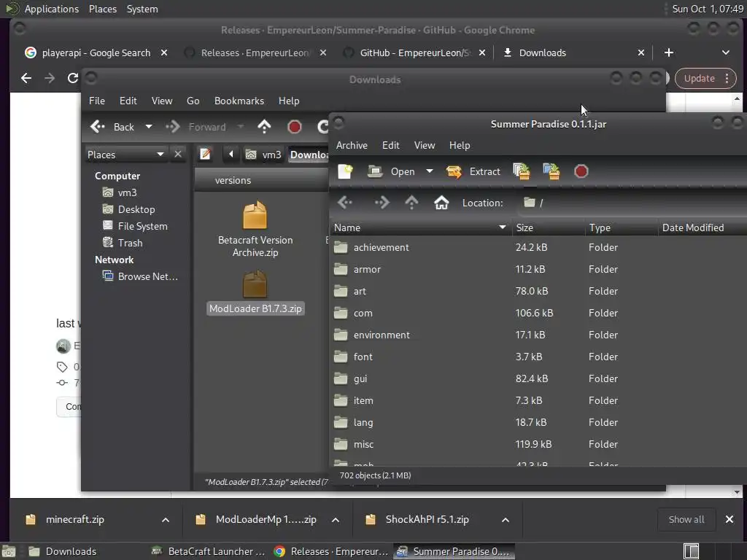Select the item folder
Screen dimensions: 747x560
[538, 401]
